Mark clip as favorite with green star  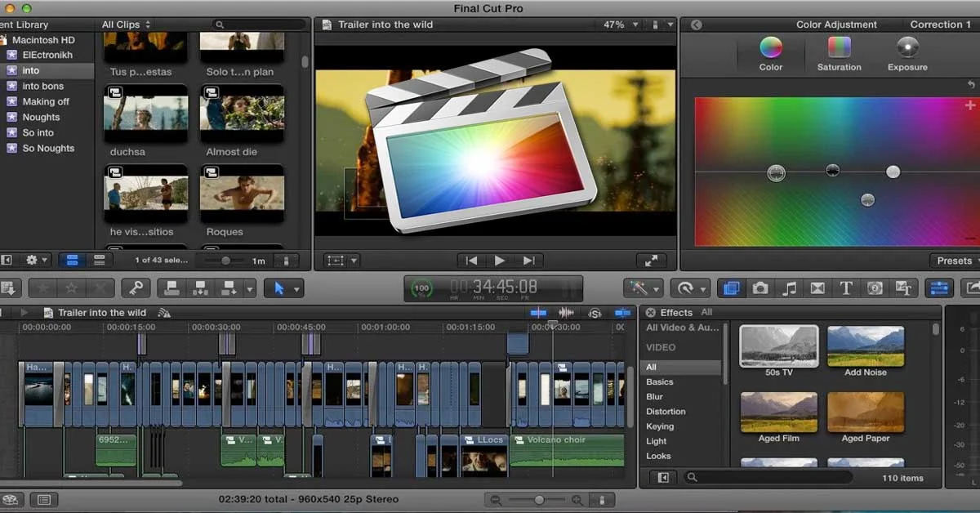pos(43,288)
